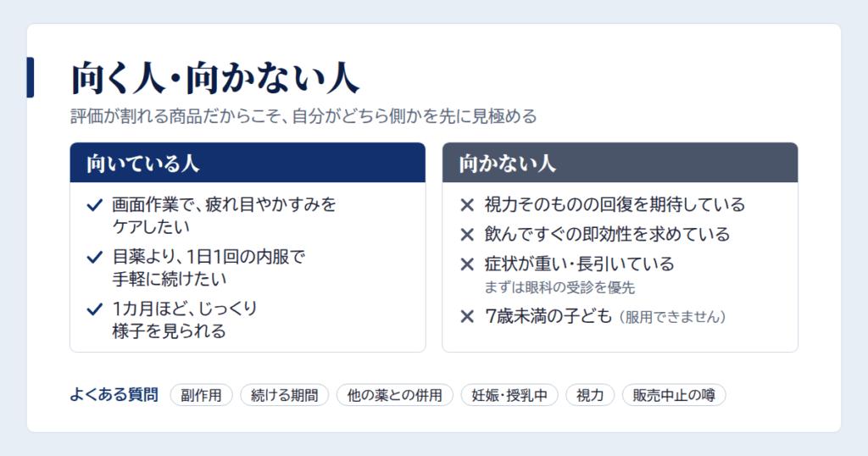Click X mark beside 7歳未満の子ども
This screenshot has width=868, height=456.
click(467, 317)
